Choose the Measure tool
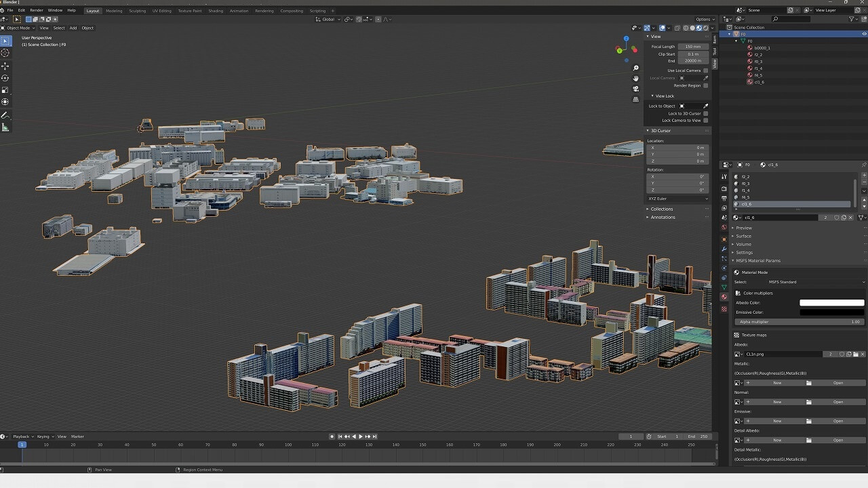868x488 pixels. click(5, 127)
